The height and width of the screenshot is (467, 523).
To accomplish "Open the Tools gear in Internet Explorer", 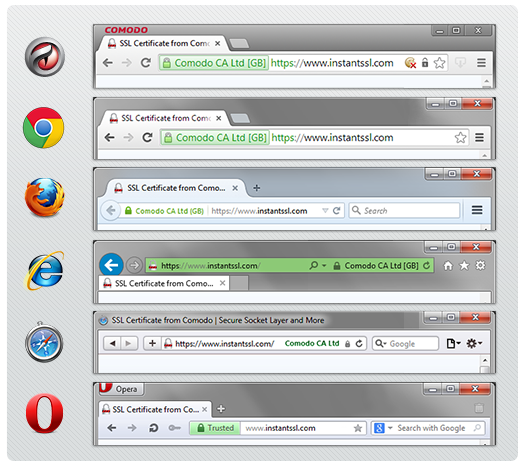I will click(x=480, y=266).
